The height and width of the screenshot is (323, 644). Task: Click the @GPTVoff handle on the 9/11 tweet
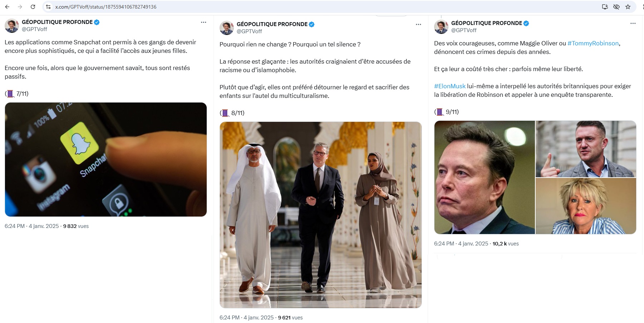[x=464, y=30]
